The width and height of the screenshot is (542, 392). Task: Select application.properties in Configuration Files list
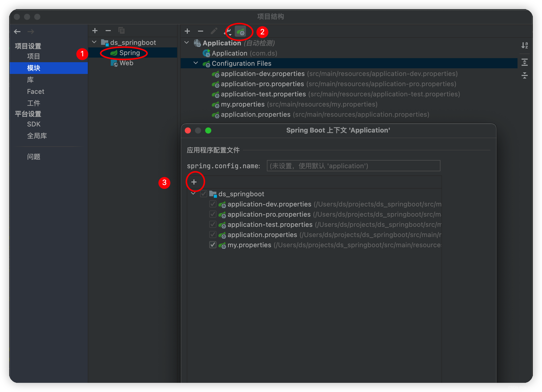pyautogui.click(x=320, y=114)
